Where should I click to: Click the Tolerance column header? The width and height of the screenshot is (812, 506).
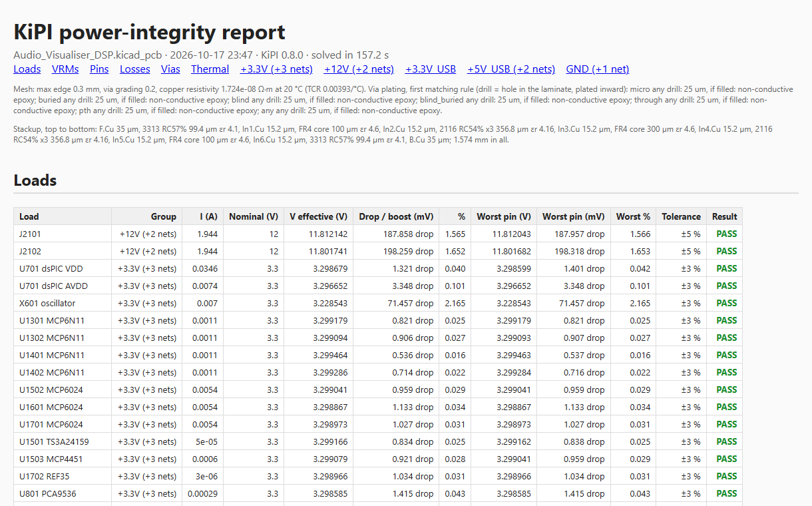tap(681, 216)
